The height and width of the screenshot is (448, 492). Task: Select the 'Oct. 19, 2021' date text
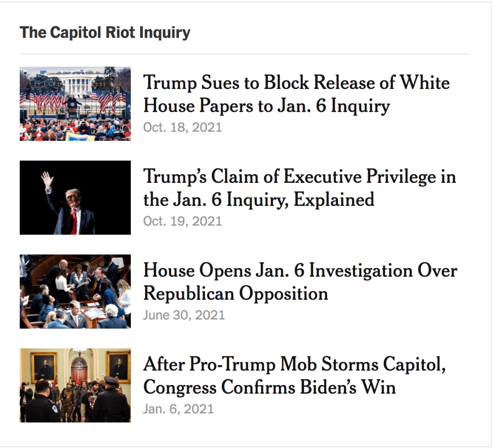182,221
